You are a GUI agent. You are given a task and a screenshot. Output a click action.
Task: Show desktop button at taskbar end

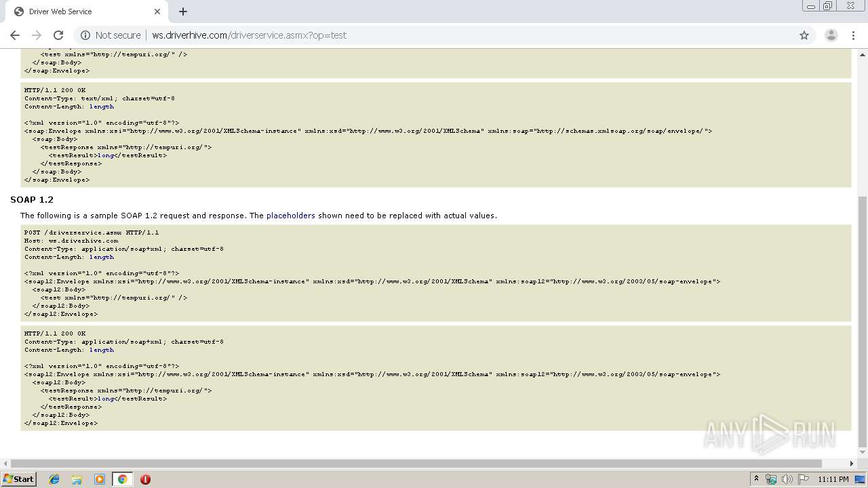tap(861, 479)
